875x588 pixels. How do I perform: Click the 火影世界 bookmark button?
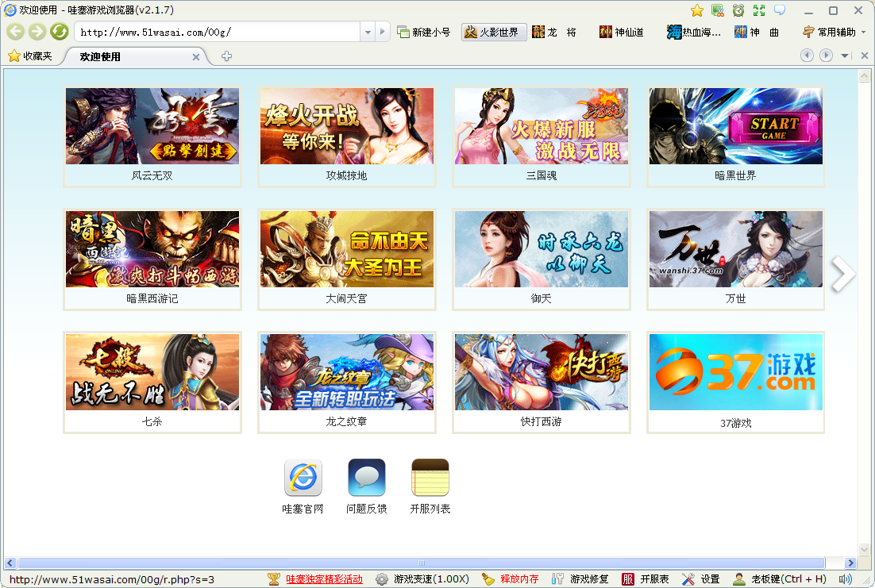point(493,33)
